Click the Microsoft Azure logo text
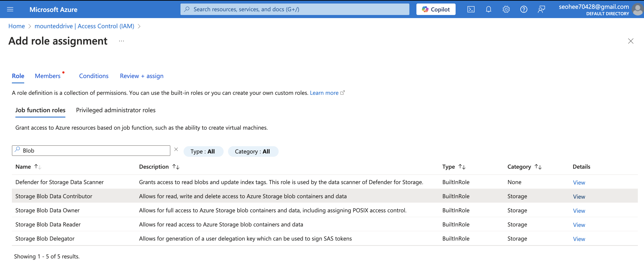Image resolution: width=644 pixels, height=269 pixels. pos(53,9)
